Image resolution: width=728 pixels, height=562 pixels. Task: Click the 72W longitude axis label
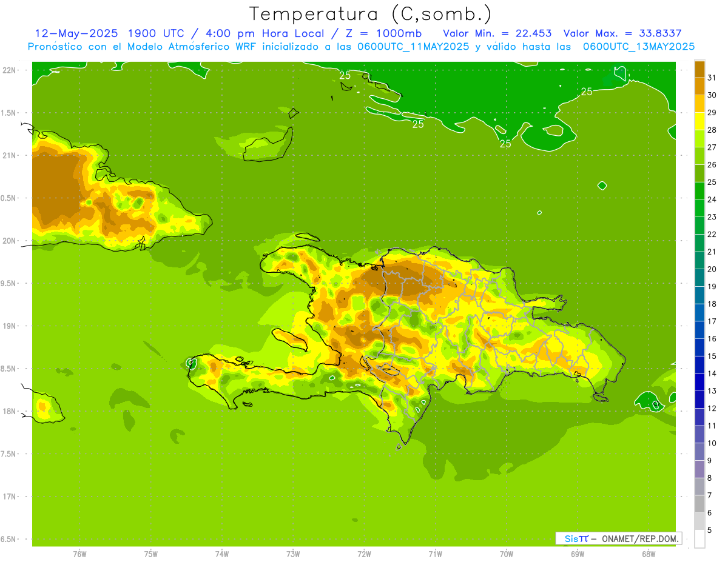[364, 554]
